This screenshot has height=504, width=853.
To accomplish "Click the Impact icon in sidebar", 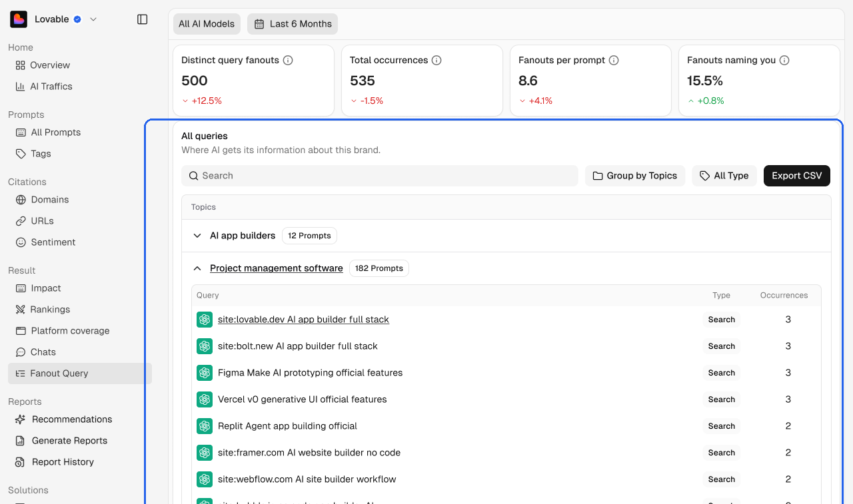I will [x=21, y=288].
